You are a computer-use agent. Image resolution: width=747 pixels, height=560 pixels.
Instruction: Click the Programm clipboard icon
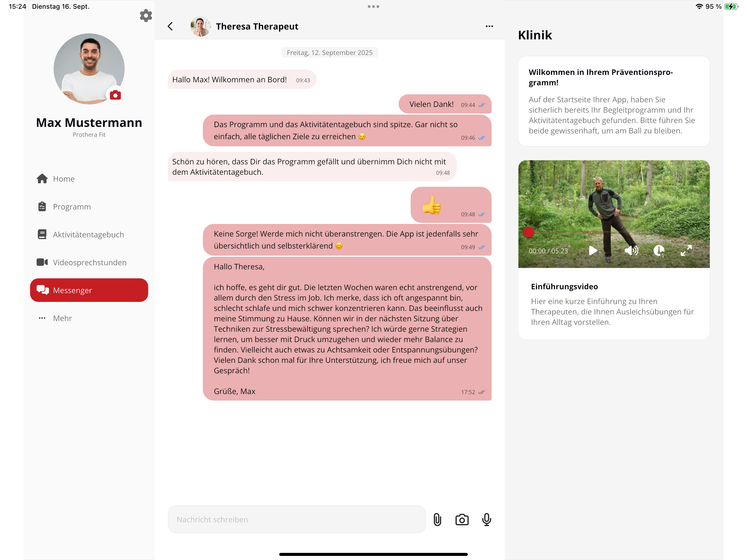click(x=42, y=206)
